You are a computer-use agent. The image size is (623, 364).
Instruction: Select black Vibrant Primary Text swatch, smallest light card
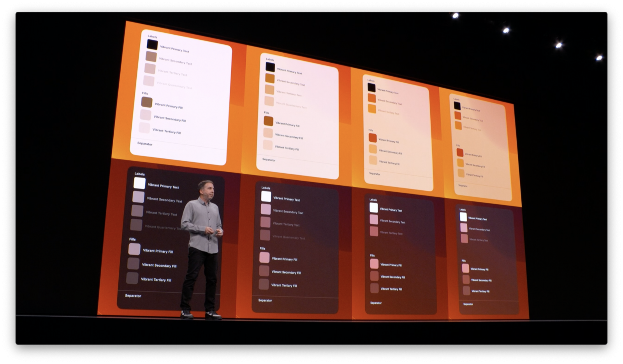[x=457, y=106]
